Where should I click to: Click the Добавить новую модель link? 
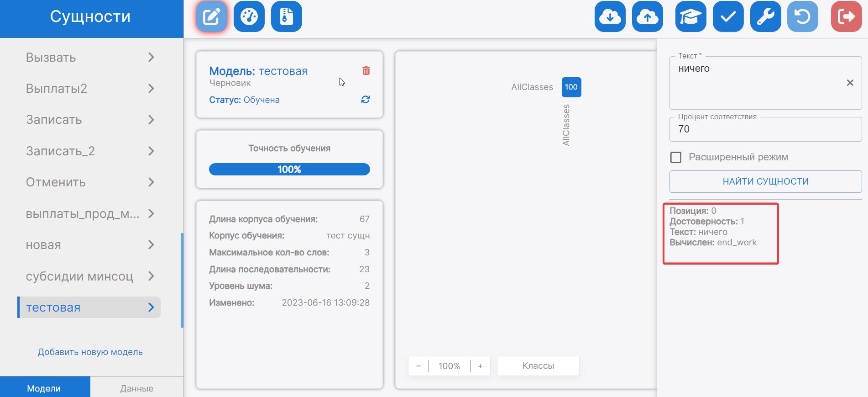pyautogui.click(x=90, y=352)
